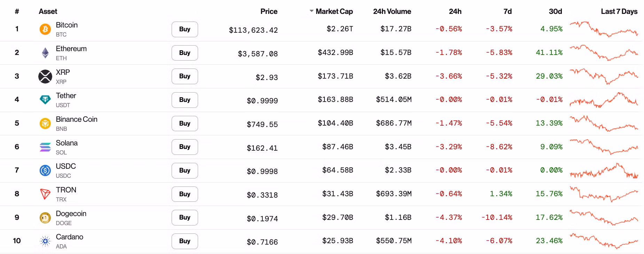Click the TRON logo icon
The width and height of the screenshot is (644, 254).
click(x=45, y=194)
